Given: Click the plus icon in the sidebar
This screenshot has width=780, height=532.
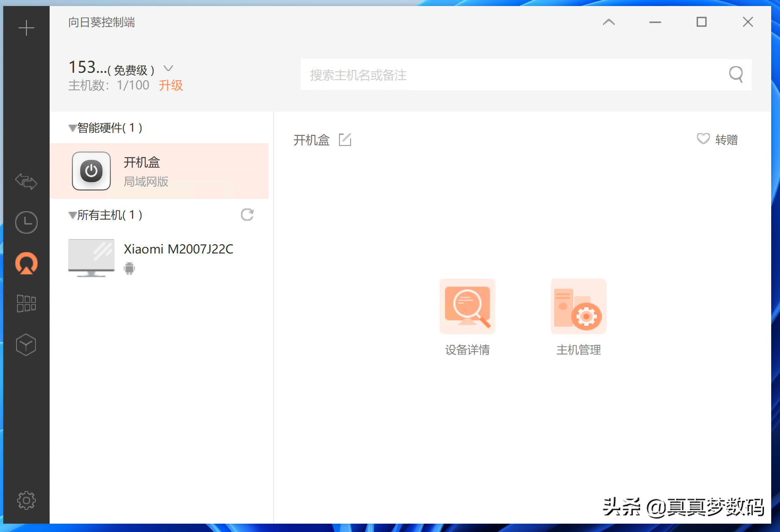Looking at the screenshot, I should click(x=26, y=28).
